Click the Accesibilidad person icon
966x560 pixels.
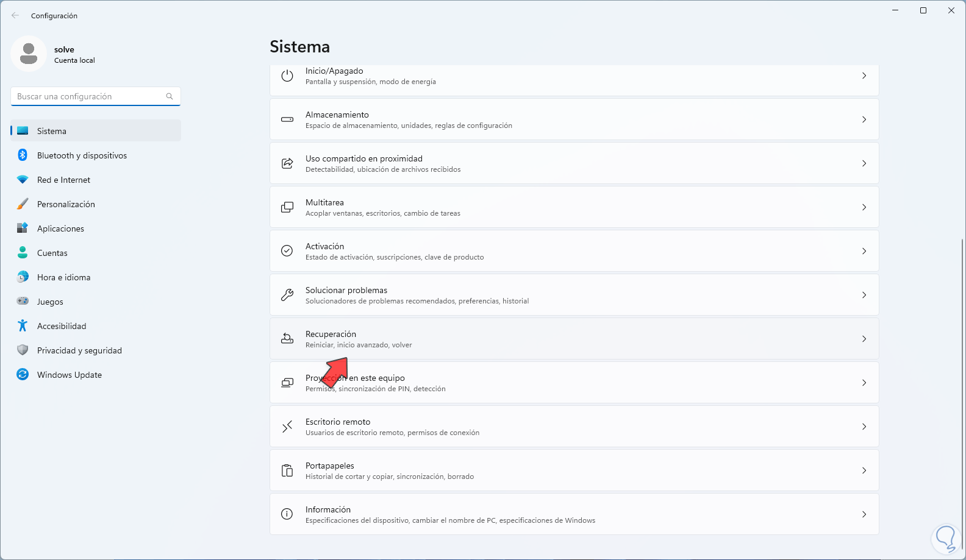point(23,326)
